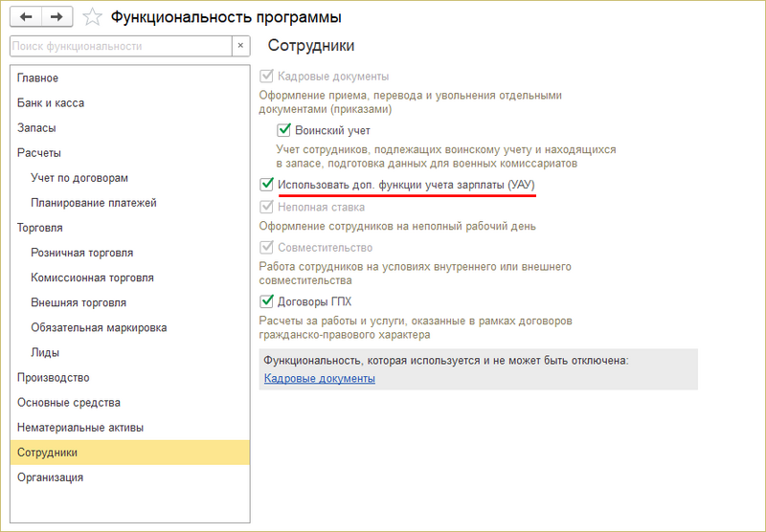
Task: Open the "Основные средства" section
Action: pyautogui.click(x=130, y=403)
